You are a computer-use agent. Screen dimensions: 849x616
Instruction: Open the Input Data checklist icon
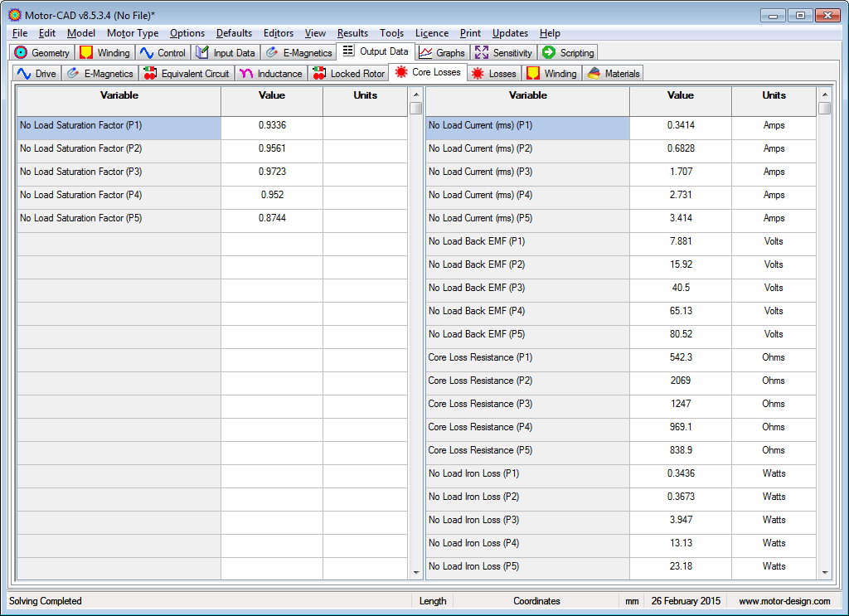coord(202,52)
